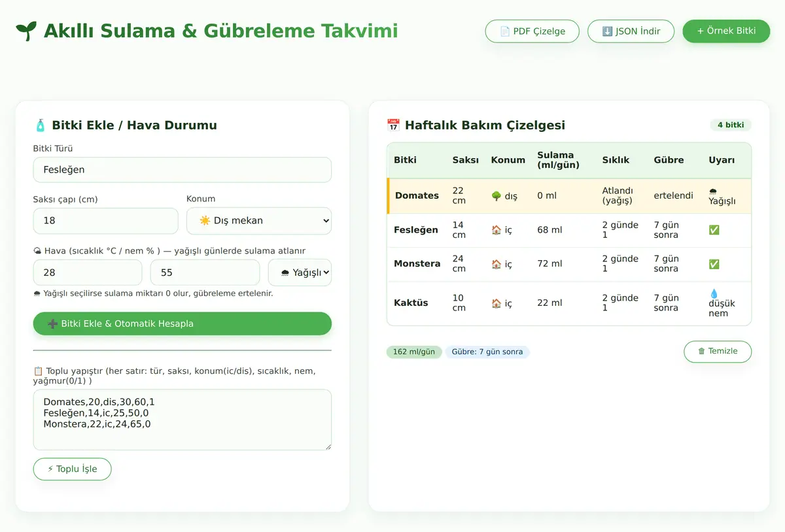The height and width of the screenshot is (532, 785).
Task: Select the Kaktüs row name cell
Action: click(x=411, y=303)
